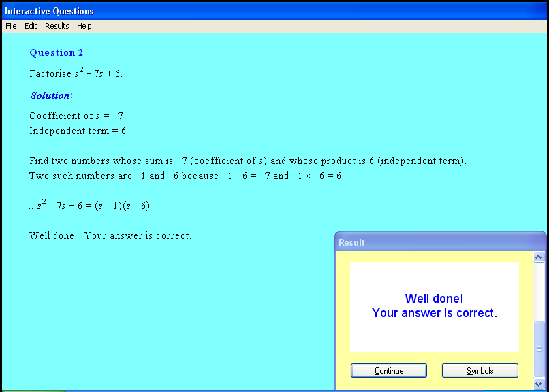This screenshot has height=392, width=549.
Task: Open the Help menu
Action: point(84,26)
